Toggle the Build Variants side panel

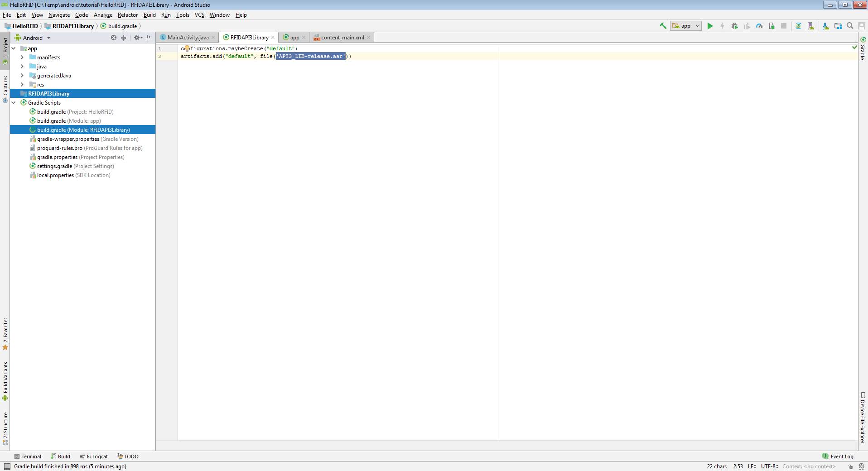5,381
